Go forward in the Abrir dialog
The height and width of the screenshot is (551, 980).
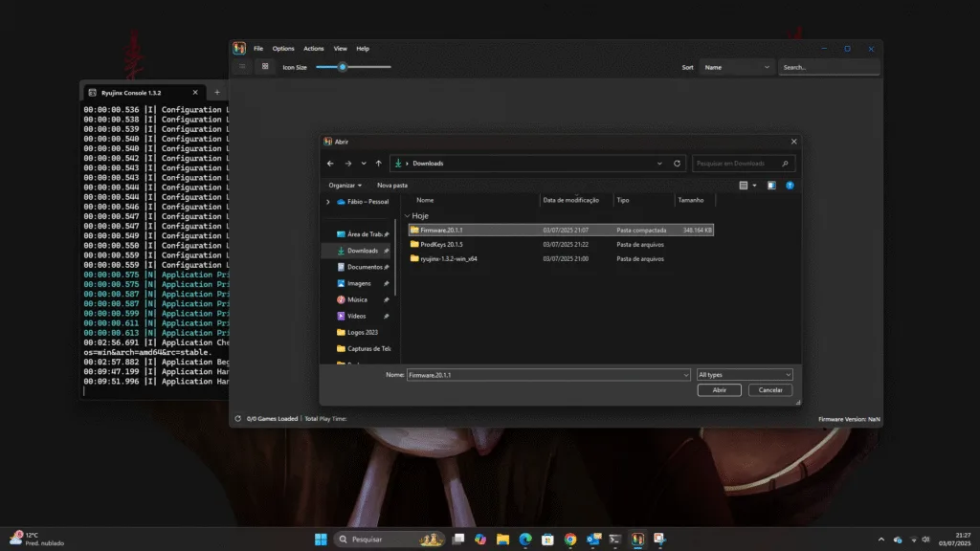point(348,164)
